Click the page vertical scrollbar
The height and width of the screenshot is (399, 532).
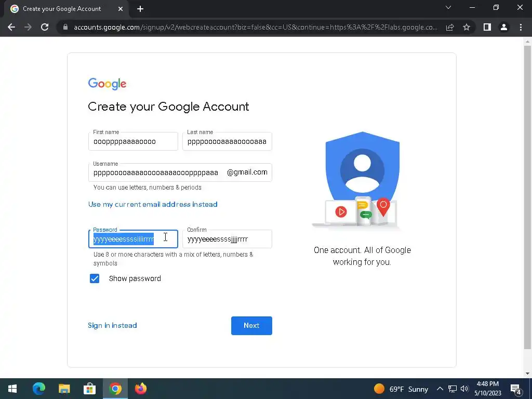pyautogui.click(x=527, y=197)
